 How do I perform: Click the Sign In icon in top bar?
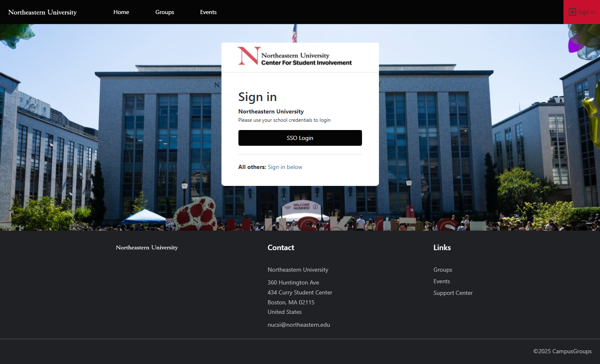coord(572,12)
